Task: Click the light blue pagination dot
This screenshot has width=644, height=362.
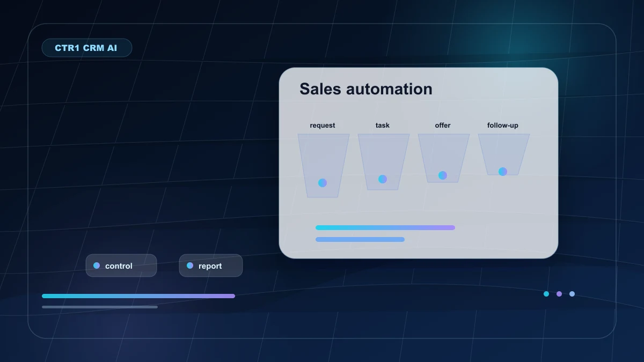Action: 572,294
